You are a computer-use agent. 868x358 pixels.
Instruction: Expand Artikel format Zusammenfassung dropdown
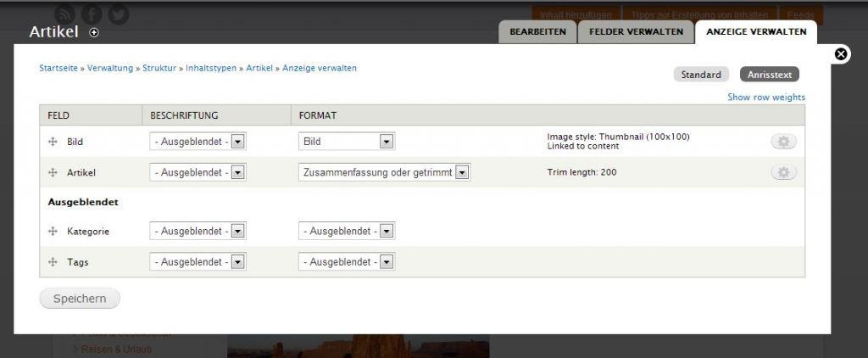coord(384,172)
